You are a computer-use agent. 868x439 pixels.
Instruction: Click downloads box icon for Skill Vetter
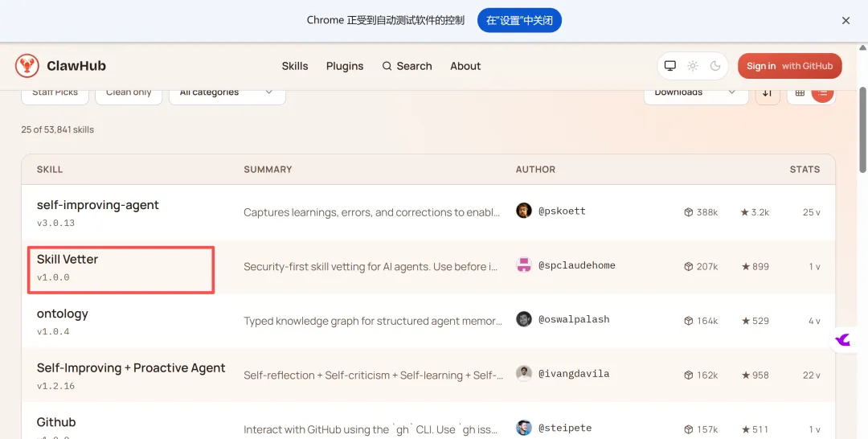click(x=689, y=266)
